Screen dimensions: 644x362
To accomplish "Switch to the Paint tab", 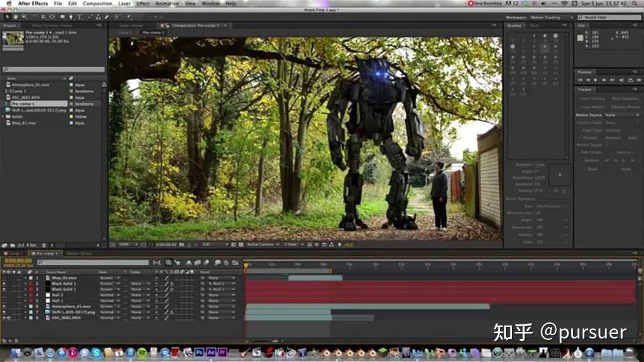I will pyautogui.click(x=535, y=25).
